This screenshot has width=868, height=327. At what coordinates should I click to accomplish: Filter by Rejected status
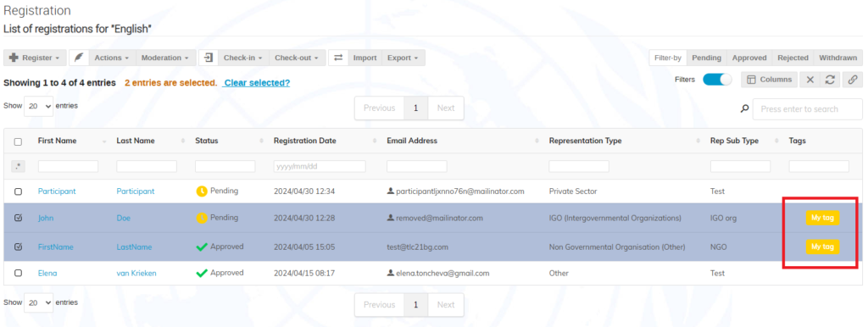[x=793, y=58]
